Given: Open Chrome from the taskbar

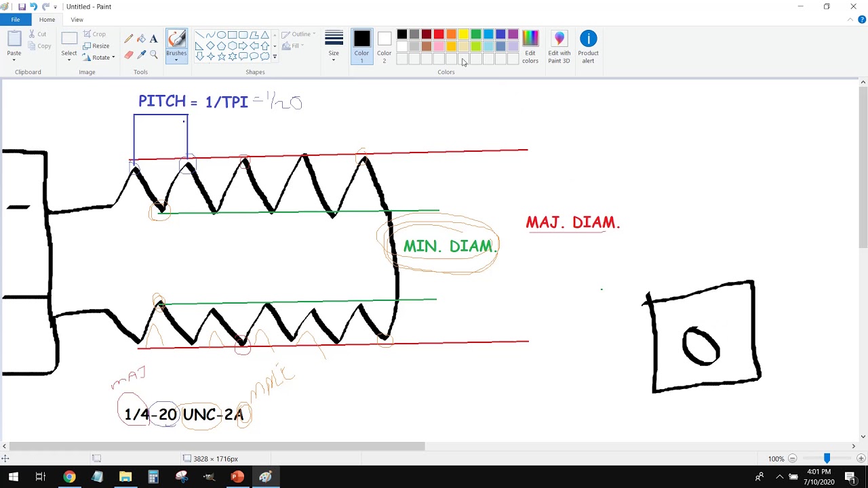Looking at the screenshot, I should point(69,477).
